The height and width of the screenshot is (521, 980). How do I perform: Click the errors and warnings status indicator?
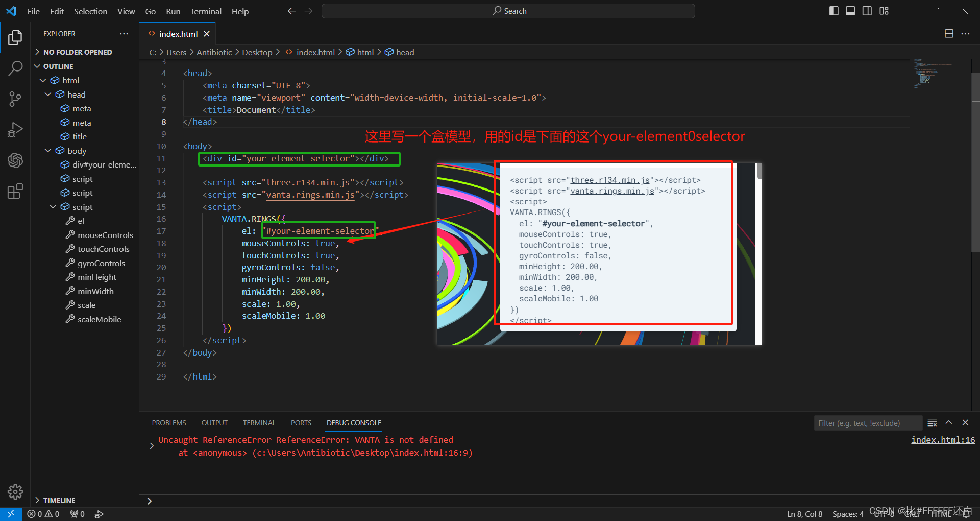coord(43,514)
